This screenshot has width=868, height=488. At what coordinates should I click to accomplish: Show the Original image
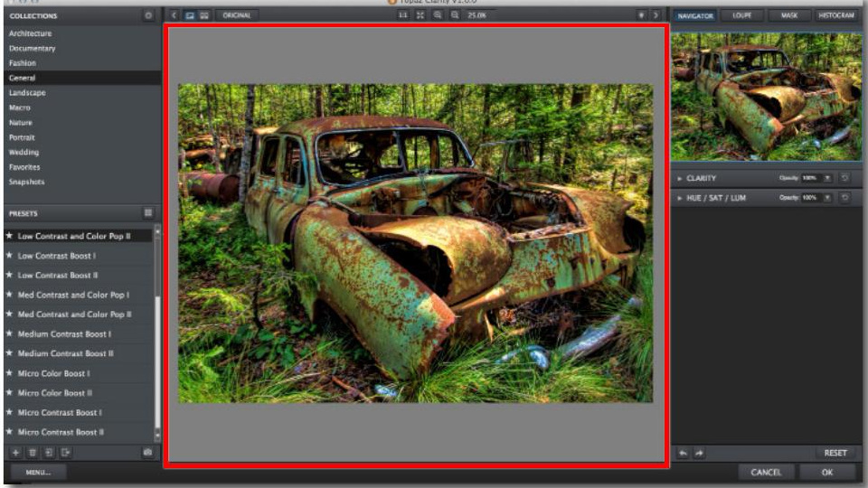coord(237,15)
